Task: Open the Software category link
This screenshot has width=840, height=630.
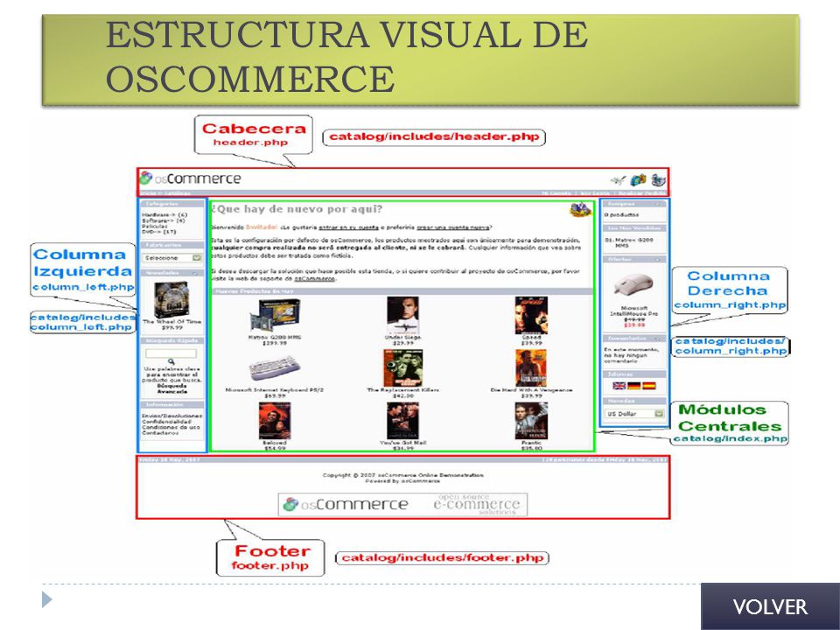Action: coord(164,220)
